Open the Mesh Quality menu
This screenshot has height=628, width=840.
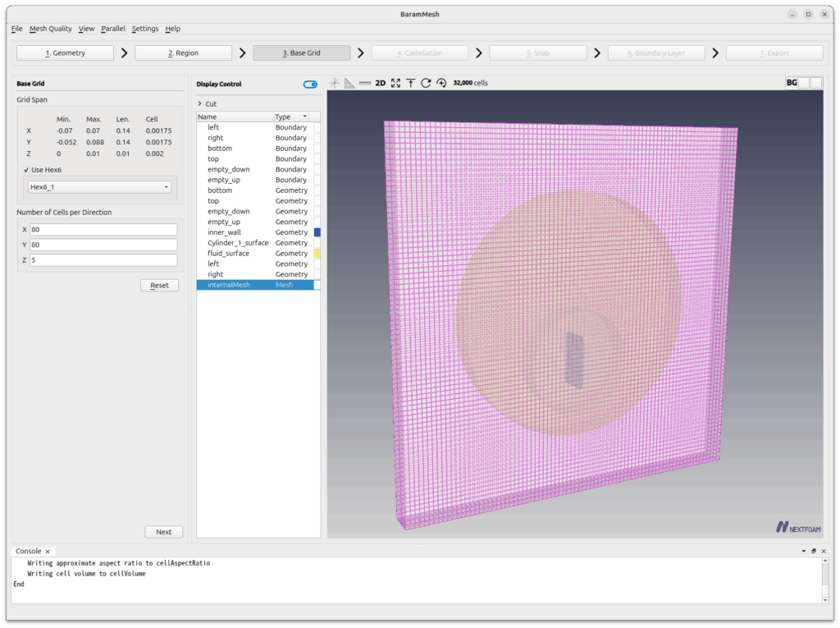(x=50, y=29)
